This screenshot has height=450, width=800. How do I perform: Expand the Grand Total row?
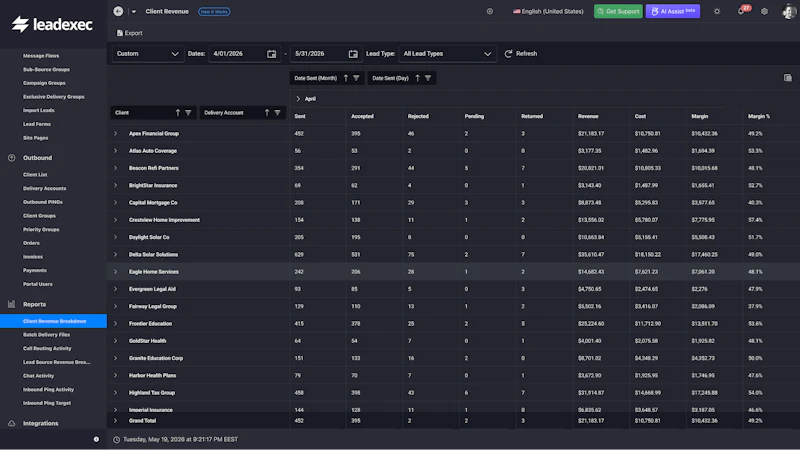(x=116, y=421)
